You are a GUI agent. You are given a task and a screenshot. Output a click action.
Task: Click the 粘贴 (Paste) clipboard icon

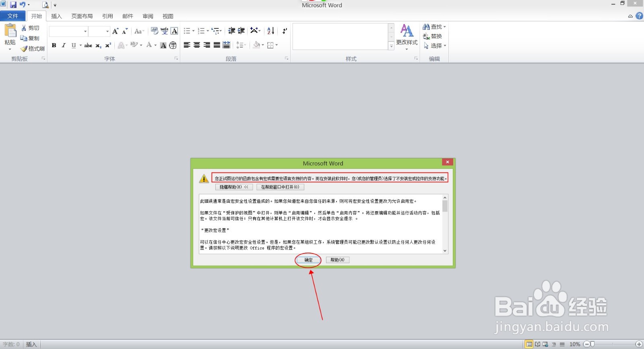pyautogui.click(x=10, y=31)
